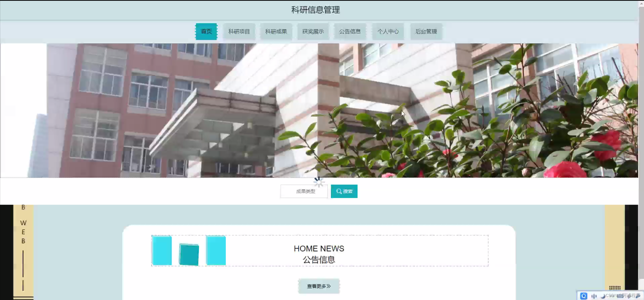Select the 首页 navigation tab
644x300 pixels.
click(206, 31)
